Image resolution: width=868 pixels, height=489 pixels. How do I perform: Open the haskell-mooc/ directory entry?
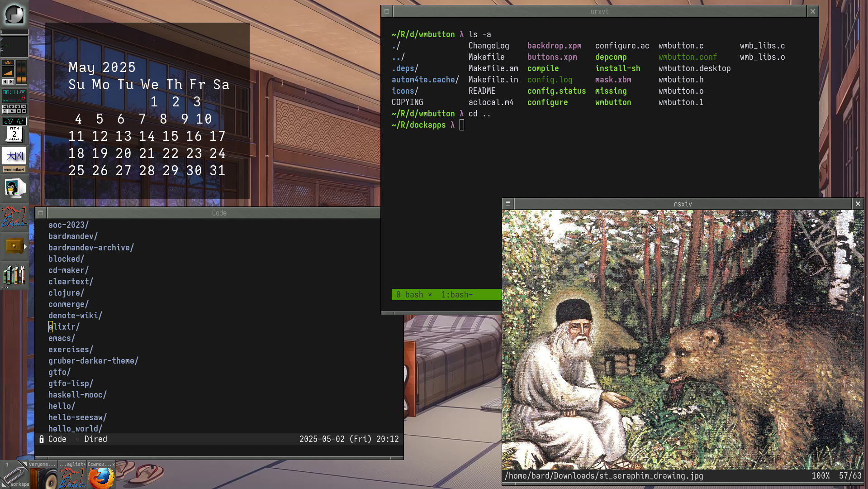(77, 395)
